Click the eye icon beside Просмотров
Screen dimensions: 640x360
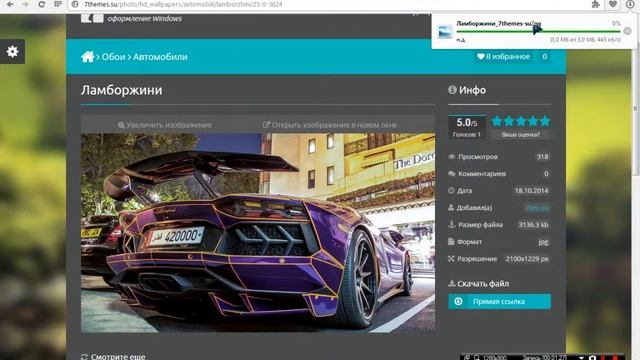click(451, 157)
